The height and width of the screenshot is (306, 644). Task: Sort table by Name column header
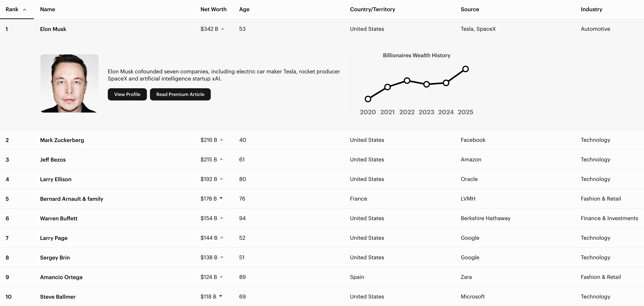48,9
